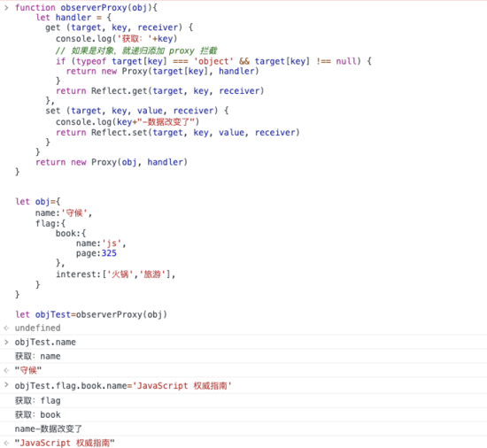Image resolution: width=487 pixels, height=448 pixels.
Task: Click the 'objTest.name' command text
Action: point(45,342)
